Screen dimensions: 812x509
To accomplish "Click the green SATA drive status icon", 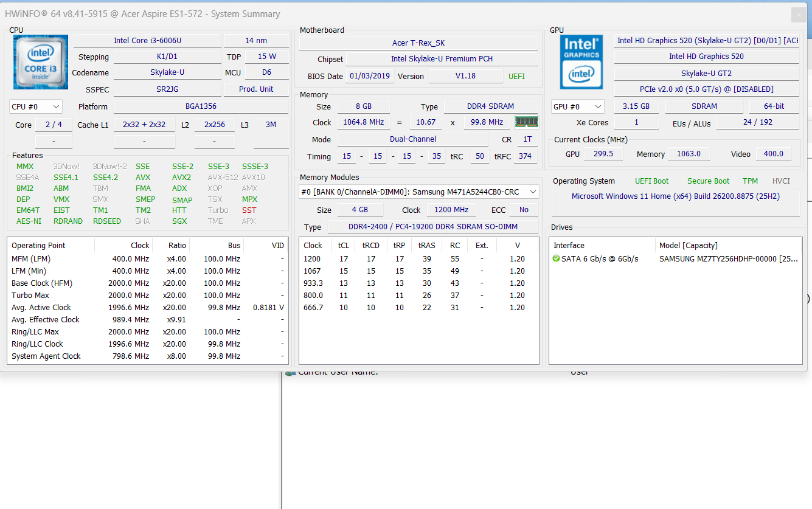I will click(x=557, y=259).
